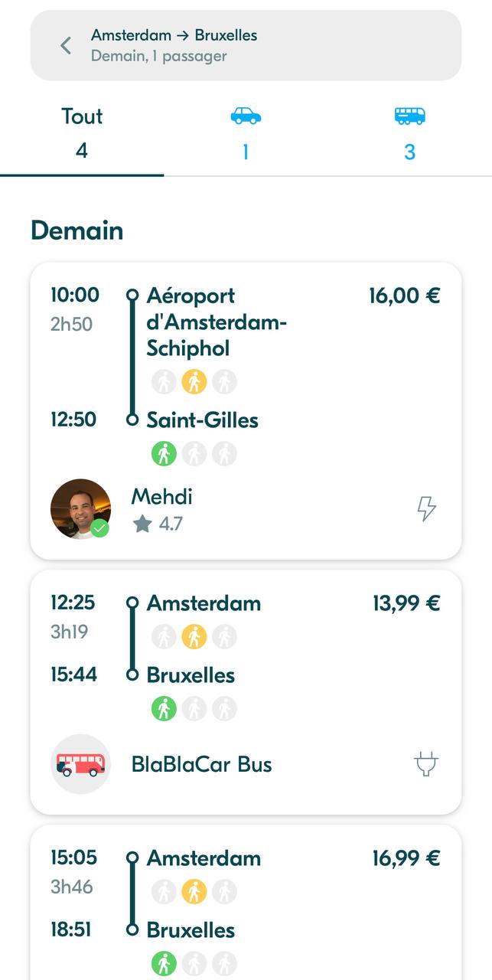This screenshot has width=492, height=980.
Task: Tap driver name Mehdi
Action: tap(161, 497)
